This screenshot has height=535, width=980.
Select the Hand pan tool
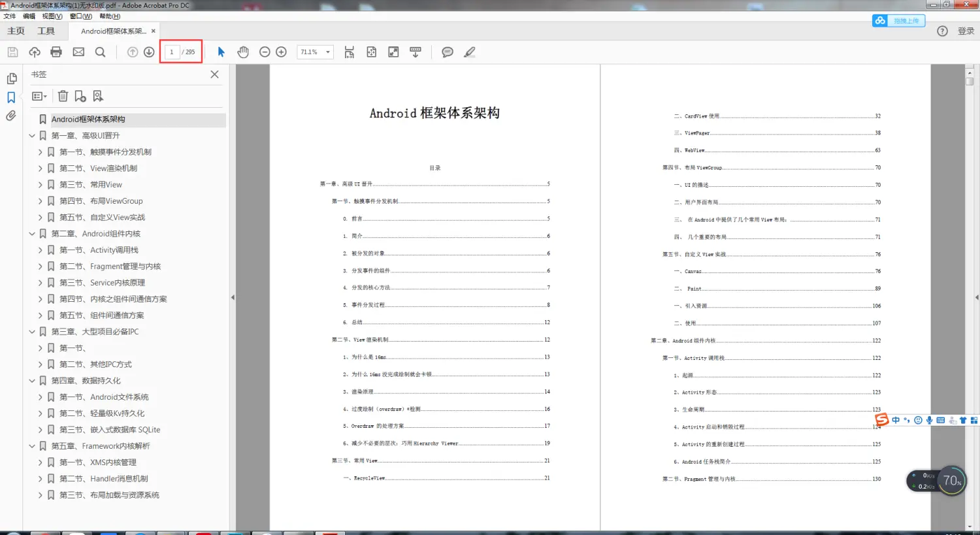point(243,52)
